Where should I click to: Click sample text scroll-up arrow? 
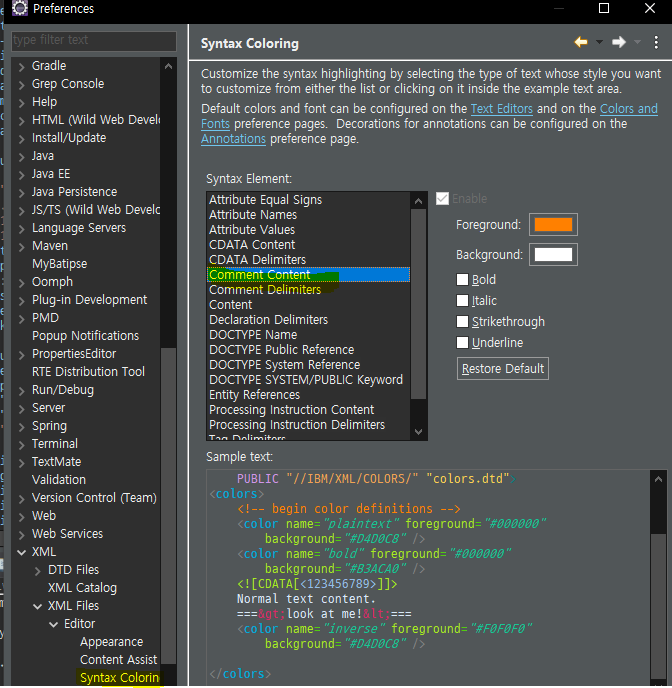[x=658, y=479]
